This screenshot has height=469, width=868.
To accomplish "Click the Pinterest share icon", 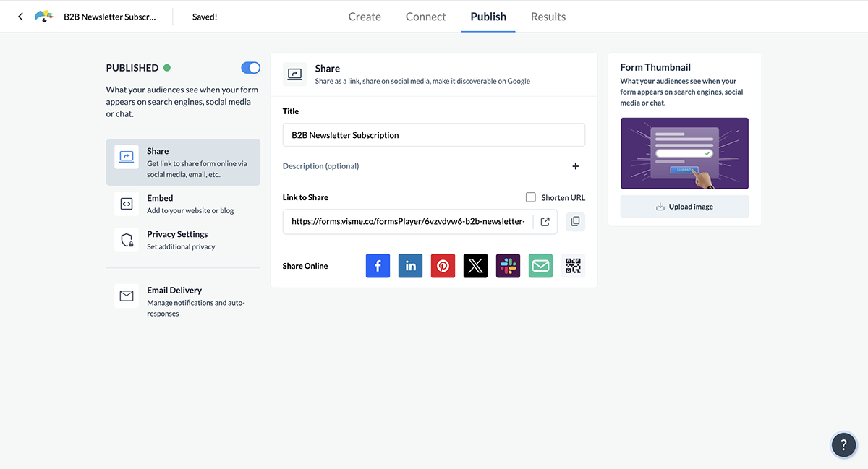I will click(443, 266).
